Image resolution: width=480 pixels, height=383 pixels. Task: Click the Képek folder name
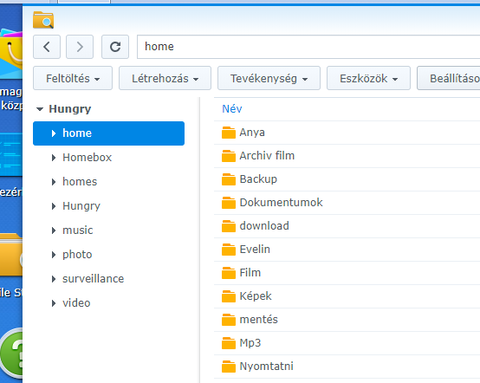[x=256, y=296]
